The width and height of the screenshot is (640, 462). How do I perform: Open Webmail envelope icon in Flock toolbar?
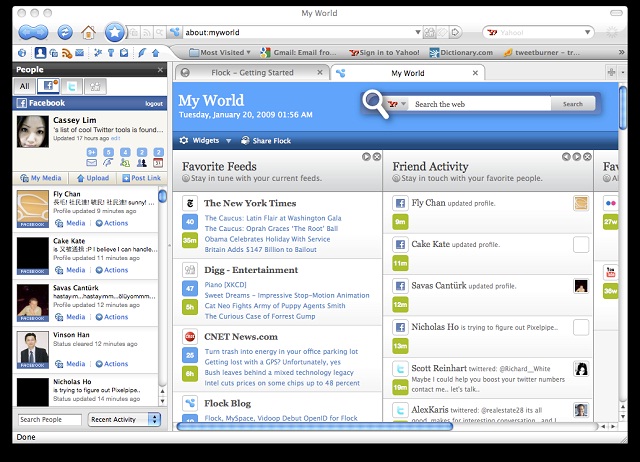point(80,53)
